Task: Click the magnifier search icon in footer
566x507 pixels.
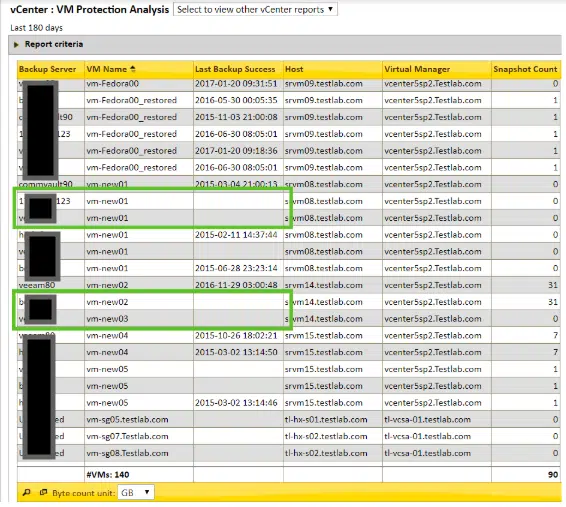Action: pyautogui.click(x=26, y=492)
